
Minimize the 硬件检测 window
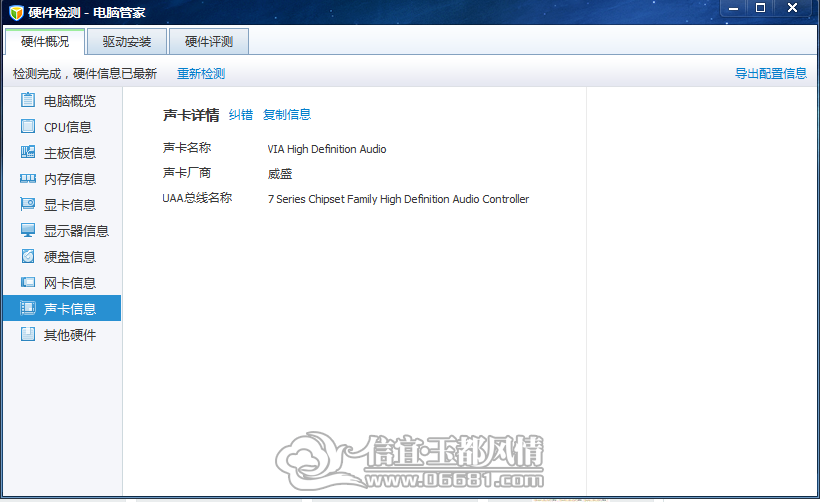tap(733, 8)
